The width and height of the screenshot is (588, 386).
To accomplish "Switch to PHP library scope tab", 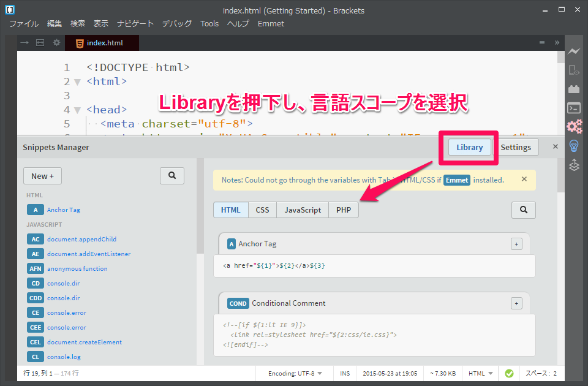I will click(x=344, y=210).
